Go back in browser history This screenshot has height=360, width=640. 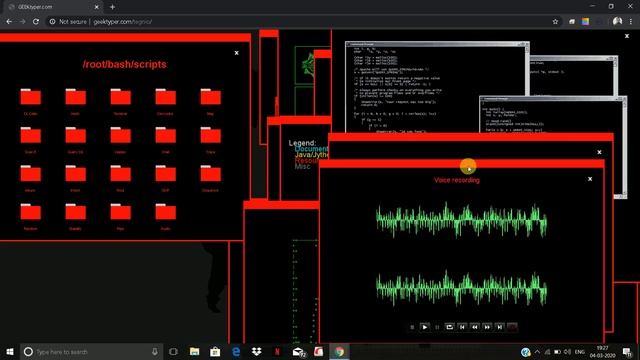pyautogui.click(x=9, y=22)
